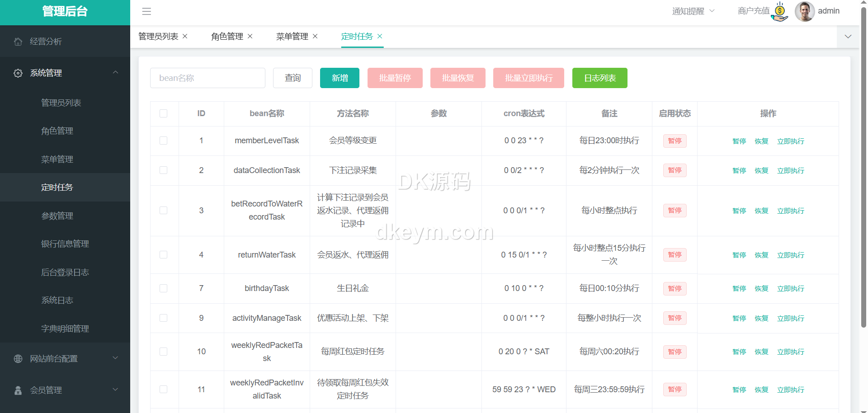The width and height of the screenshot is (868, 413).
Task: Open the 通知提醒 dropdown
Action: tap(693, 11)
